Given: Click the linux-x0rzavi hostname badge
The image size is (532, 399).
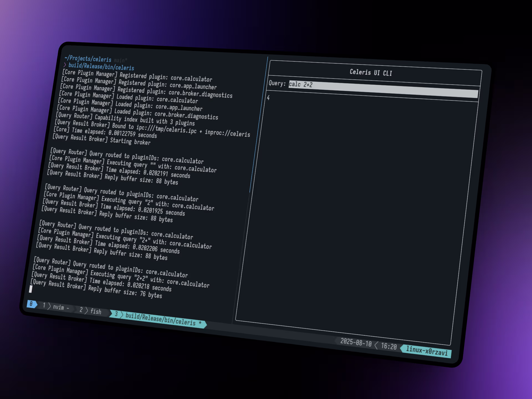Looking at the screenshot, I should (x=426, y=351).
